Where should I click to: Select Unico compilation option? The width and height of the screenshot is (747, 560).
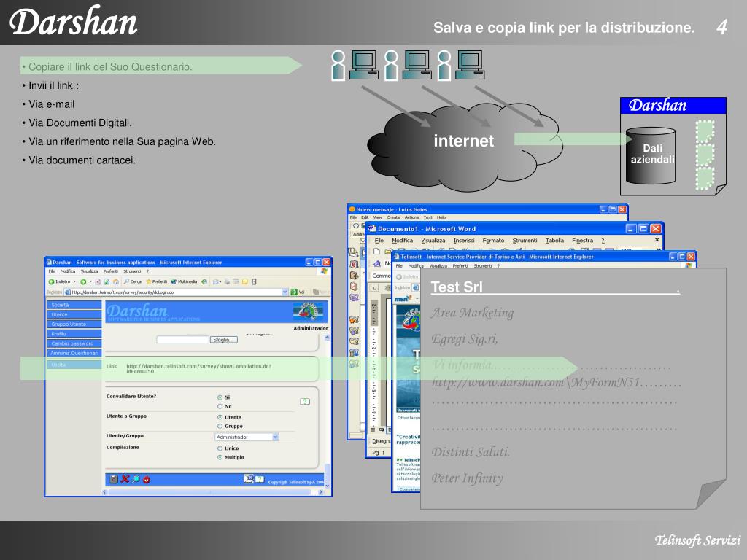(x=220, y=448)
